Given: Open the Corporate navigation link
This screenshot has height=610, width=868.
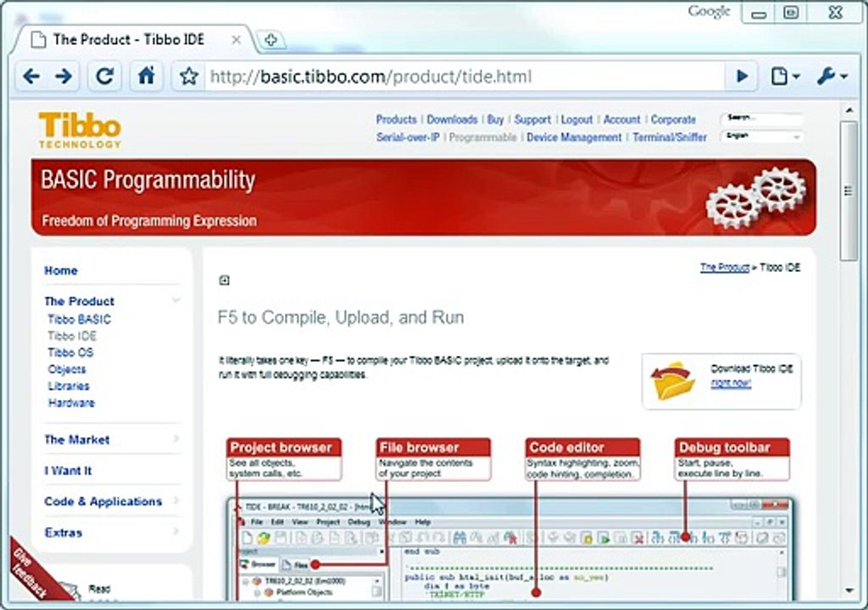Looking at the screenshot, I should click(x=673, y=119).
